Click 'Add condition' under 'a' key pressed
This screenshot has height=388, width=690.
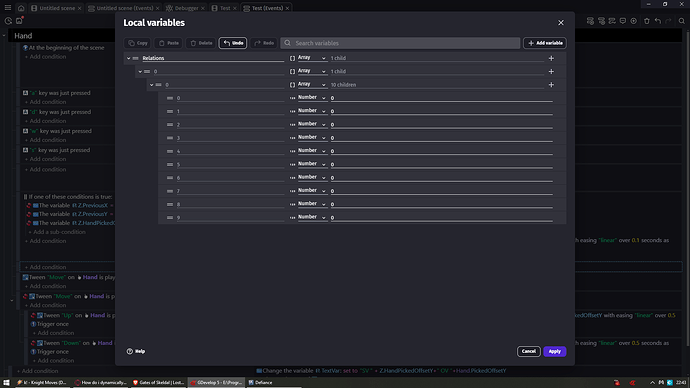[45, 102]
